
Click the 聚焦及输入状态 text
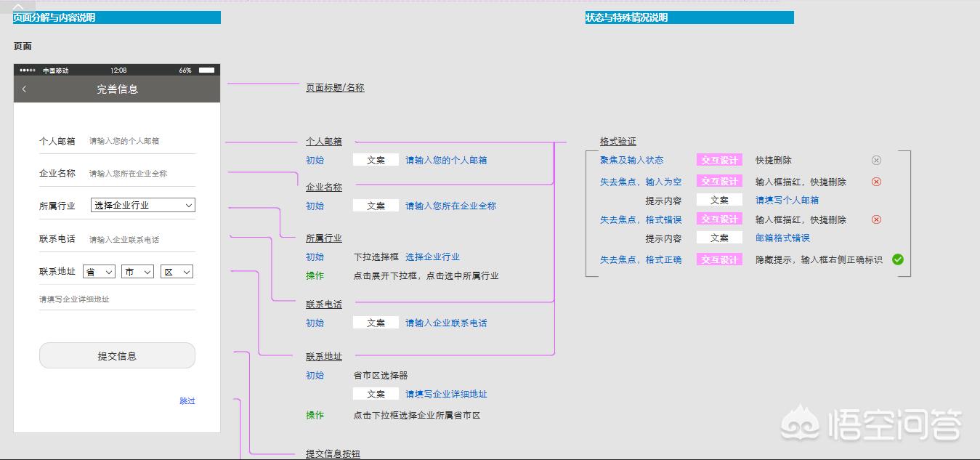(632, 161)
